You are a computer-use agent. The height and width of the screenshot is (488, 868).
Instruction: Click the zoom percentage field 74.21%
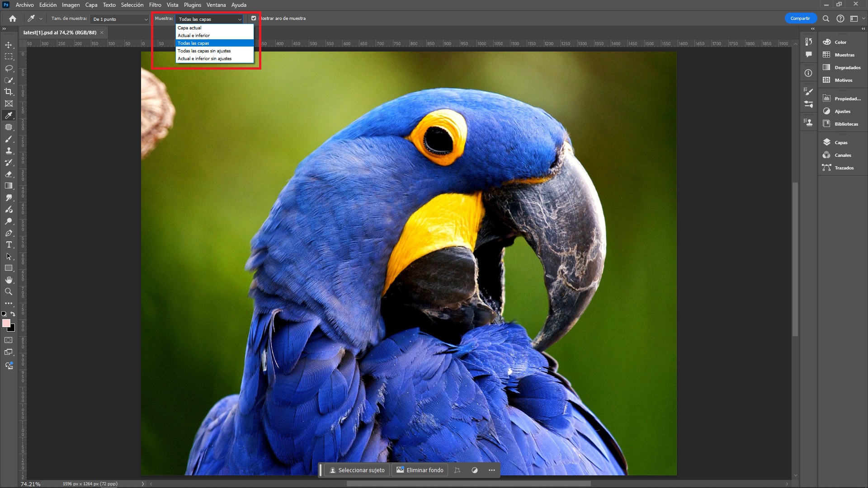[30, 484]
